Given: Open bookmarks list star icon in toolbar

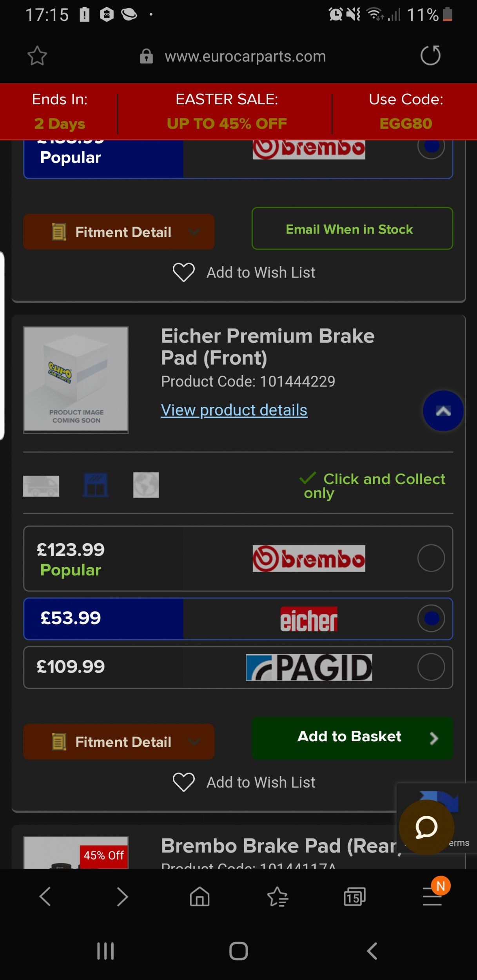Looking at the screenshot, I should tap(277, 897).
